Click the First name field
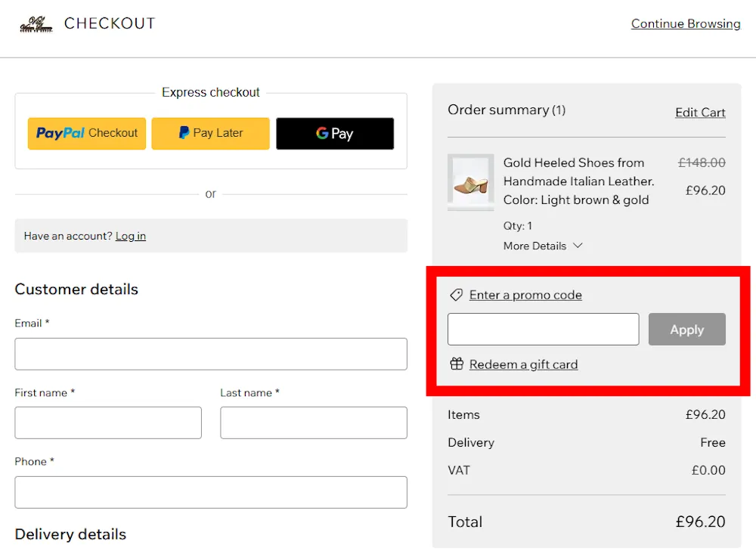Viewport: 756px width, 551px height. [x=107, y=423]
